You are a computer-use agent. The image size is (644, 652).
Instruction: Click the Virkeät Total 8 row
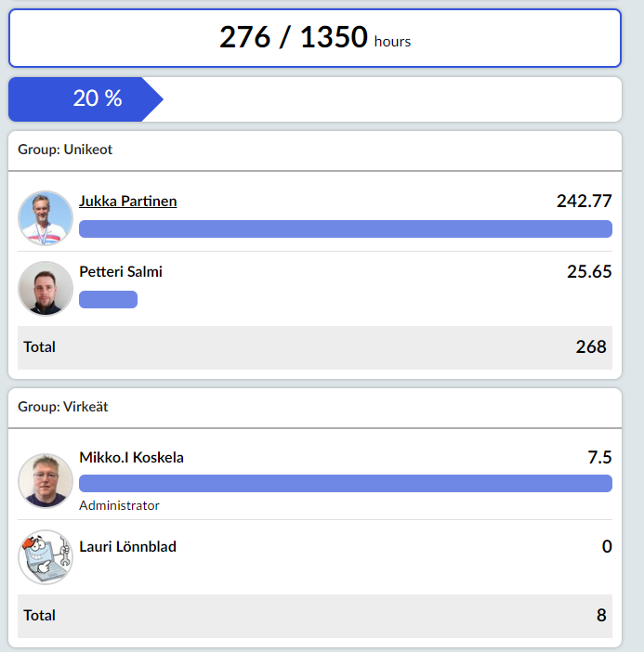[x=315, y=616]
